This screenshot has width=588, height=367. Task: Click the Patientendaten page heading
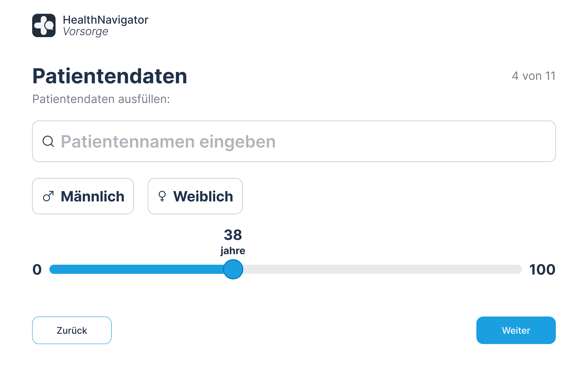pos(110,76)
